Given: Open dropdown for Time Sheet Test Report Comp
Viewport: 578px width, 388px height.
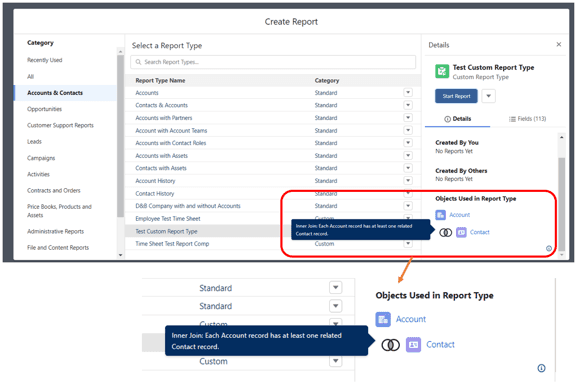Looking at the screenshot, I should tap(408, 244).
